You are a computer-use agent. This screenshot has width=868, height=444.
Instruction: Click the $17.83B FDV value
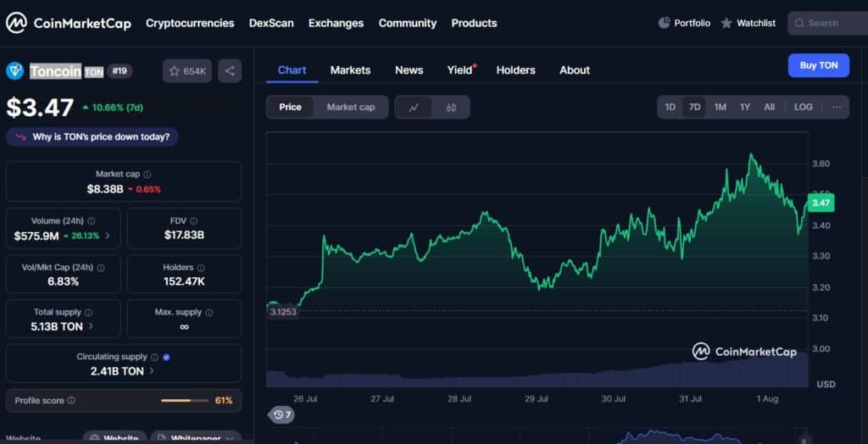184,236
